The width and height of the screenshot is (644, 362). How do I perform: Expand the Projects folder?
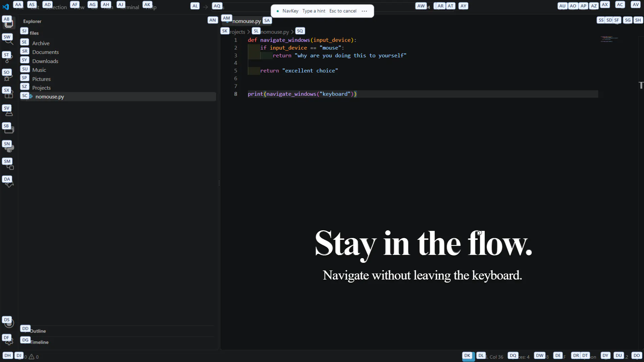click(x=117, y=87)
